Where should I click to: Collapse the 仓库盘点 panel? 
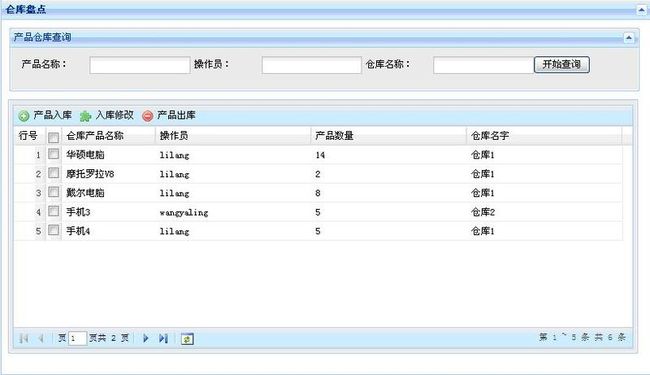point(641,10)
